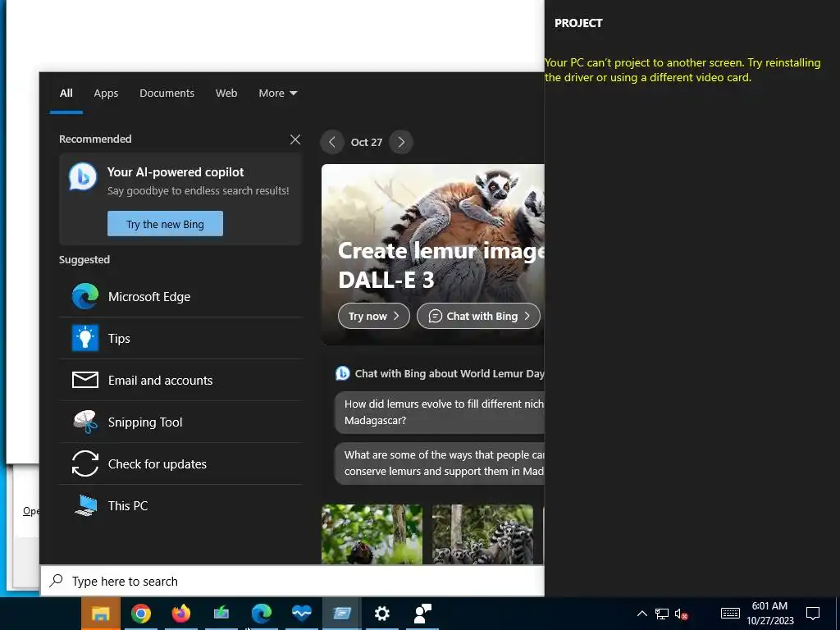Launch Snipping Tool from suggestions
Image resolution: width=840 pixels, height=630 pixels.
coord(180,422)
